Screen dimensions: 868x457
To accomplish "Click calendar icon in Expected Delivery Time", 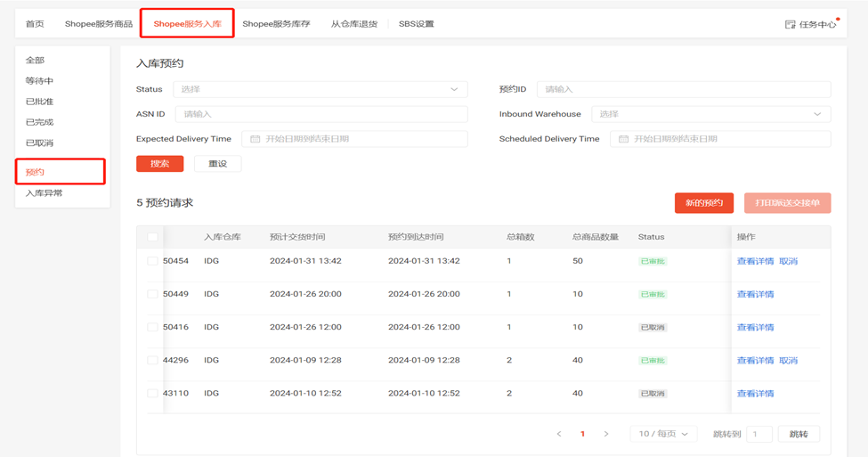I will coord(256,139).
